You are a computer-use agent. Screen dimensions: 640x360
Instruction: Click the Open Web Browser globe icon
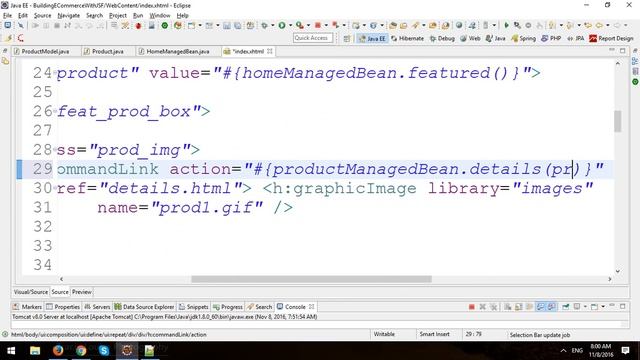459,25
